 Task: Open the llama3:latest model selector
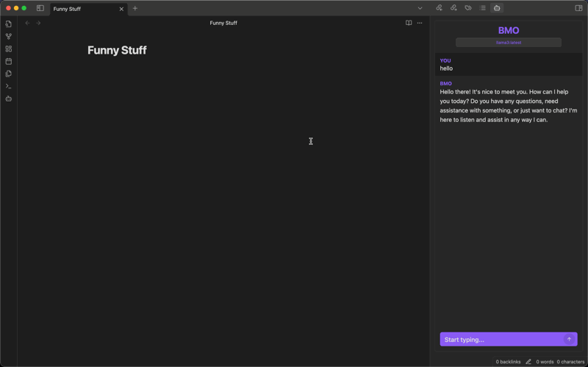pyautogui.click(x=509, y=43)
